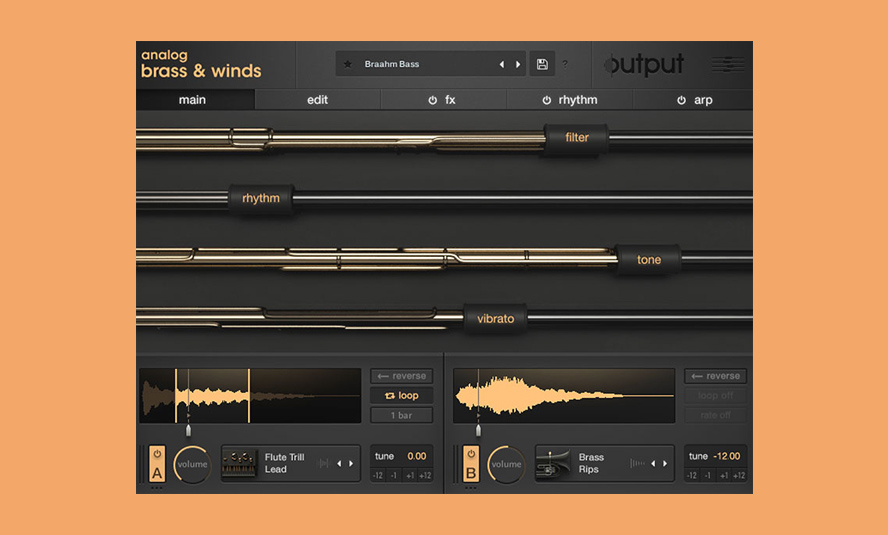Tune layer A down 1 semitone
The height and width of the screenshot is (535, 888).
394,476
